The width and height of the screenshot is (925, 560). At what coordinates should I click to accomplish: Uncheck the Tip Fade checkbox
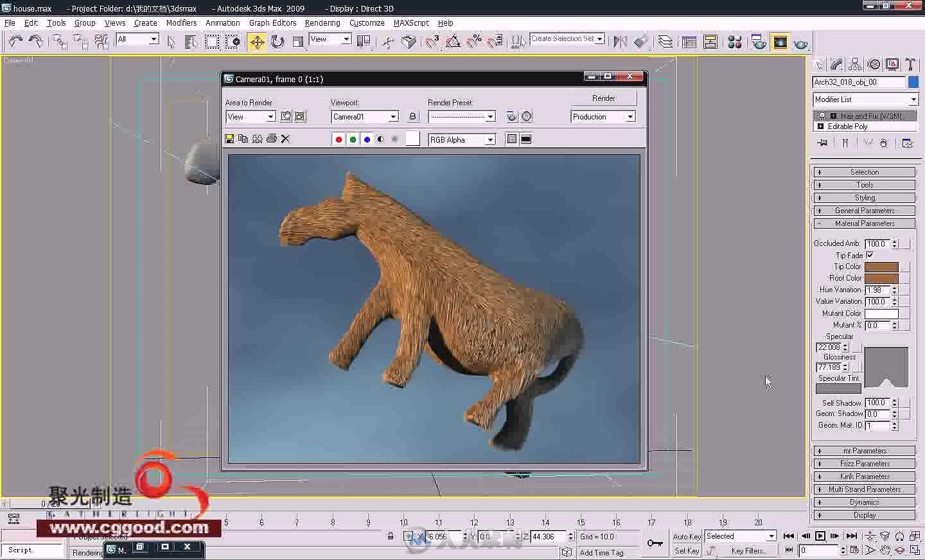pyautogui.click(x=870, y=255)
